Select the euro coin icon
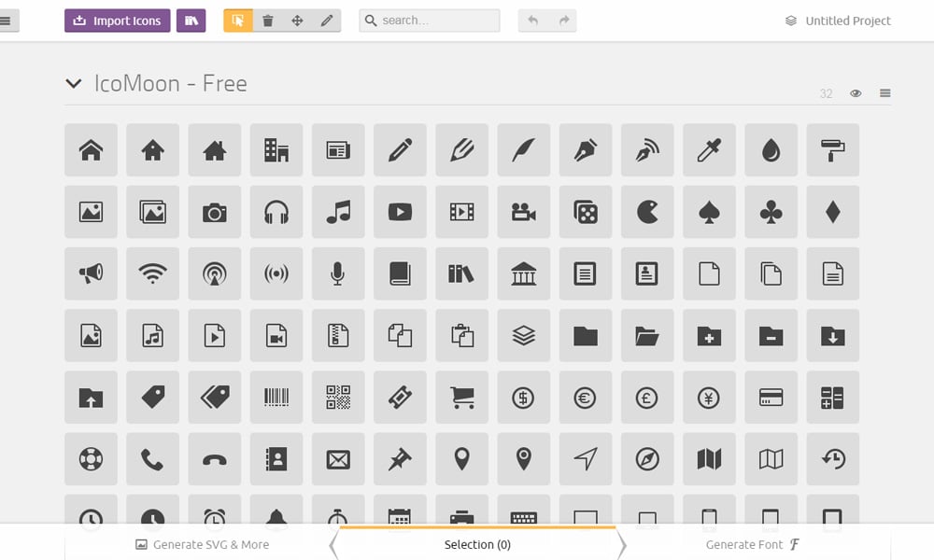The height and width of the screenshot is (560, 934). coord(586,398)
